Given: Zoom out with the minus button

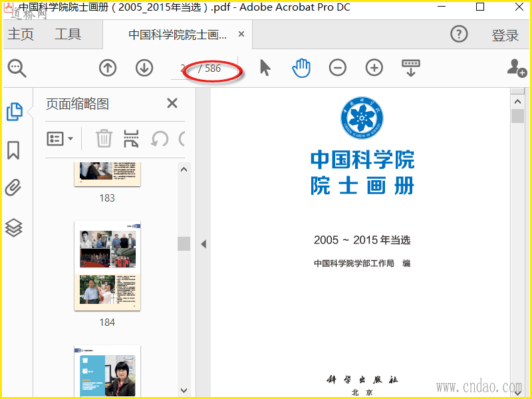Looking at the screenshot, I should tap(338, 68).
